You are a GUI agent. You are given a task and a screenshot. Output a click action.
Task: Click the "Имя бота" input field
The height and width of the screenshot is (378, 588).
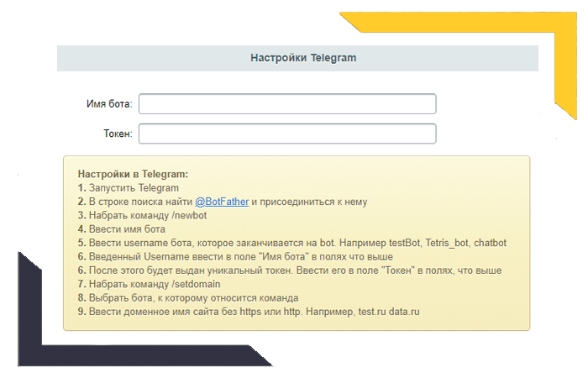(287, 103)
